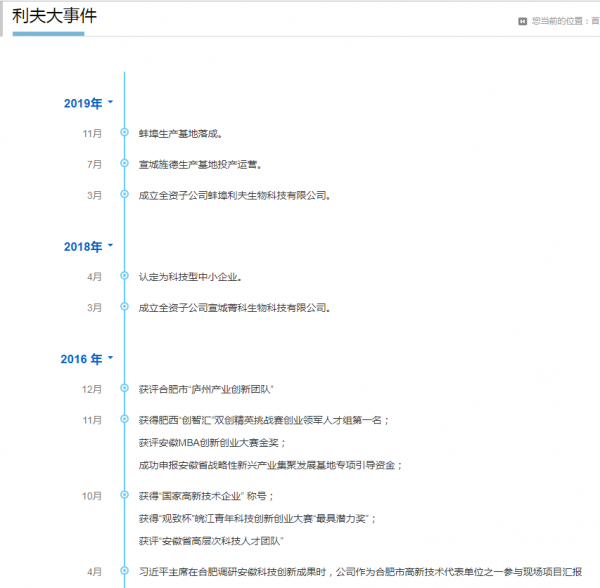Click text 认定为科技型中小企业
The height and width of the screenshot is (588, 600).
point(190,277)
